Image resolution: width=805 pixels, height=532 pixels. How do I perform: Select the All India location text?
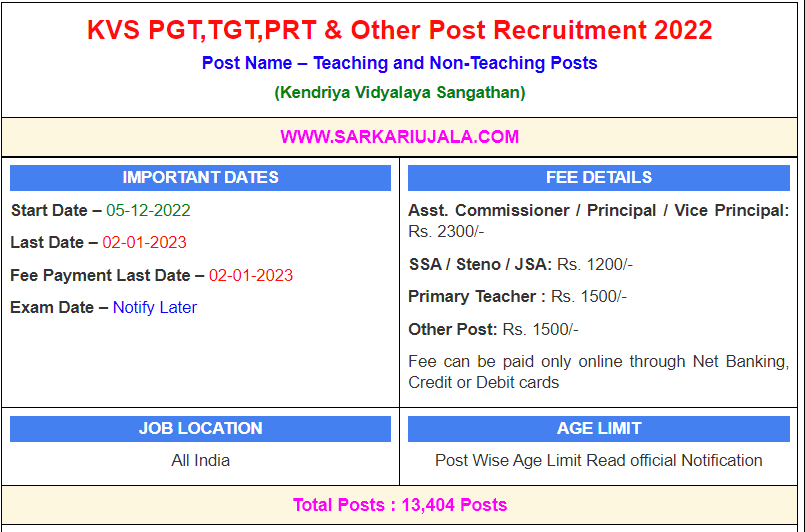click(x=200, y=461)
